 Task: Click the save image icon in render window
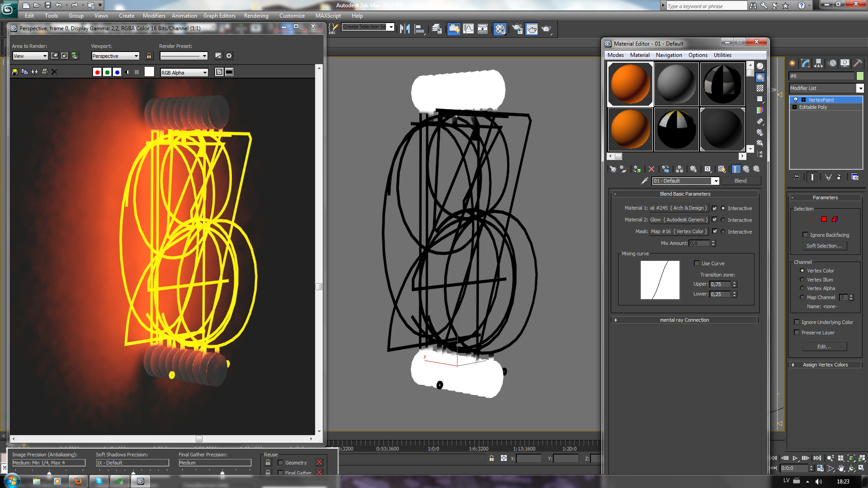tap(15, 72)
